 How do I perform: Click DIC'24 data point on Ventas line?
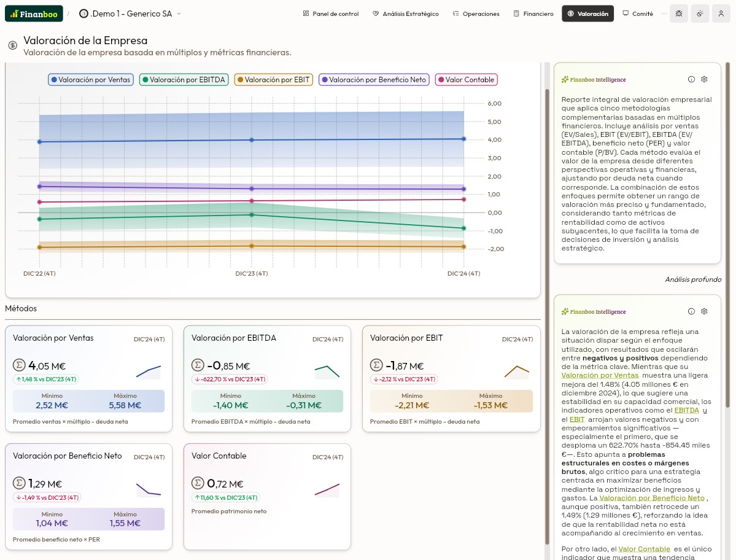point(463,139)
